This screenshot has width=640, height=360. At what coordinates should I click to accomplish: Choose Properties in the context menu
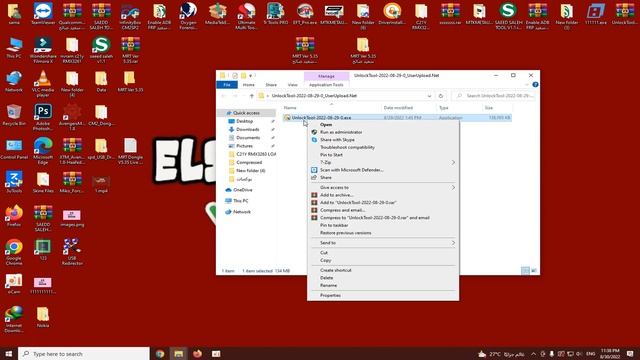point(383,296)
